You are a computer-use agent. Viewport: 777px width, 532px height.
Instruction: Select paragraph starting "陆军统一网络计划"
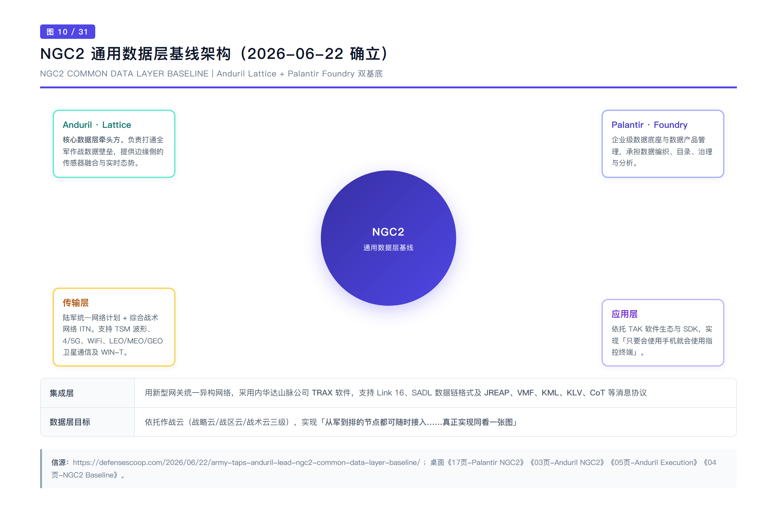point(113,335)
